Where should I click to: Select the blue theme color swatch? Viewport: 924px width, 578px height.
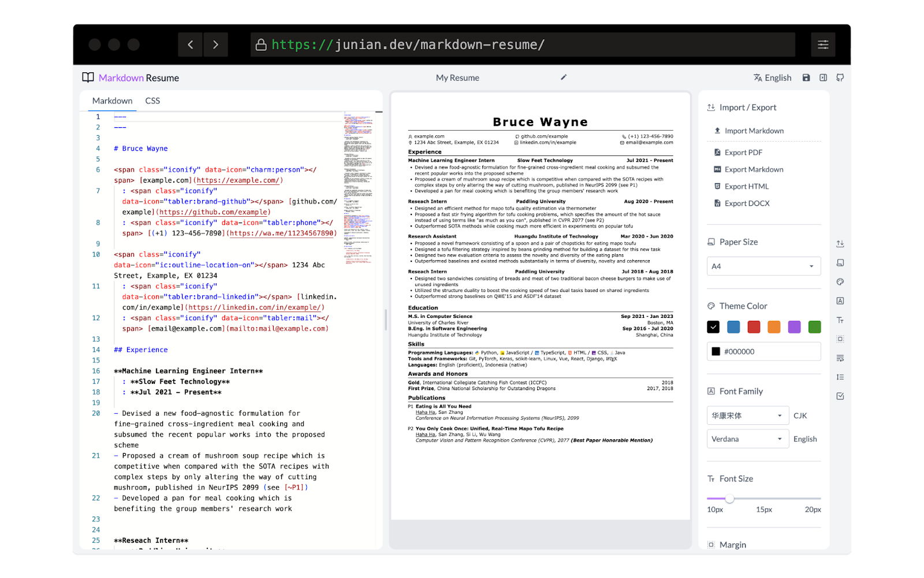(x=733, y=327)
